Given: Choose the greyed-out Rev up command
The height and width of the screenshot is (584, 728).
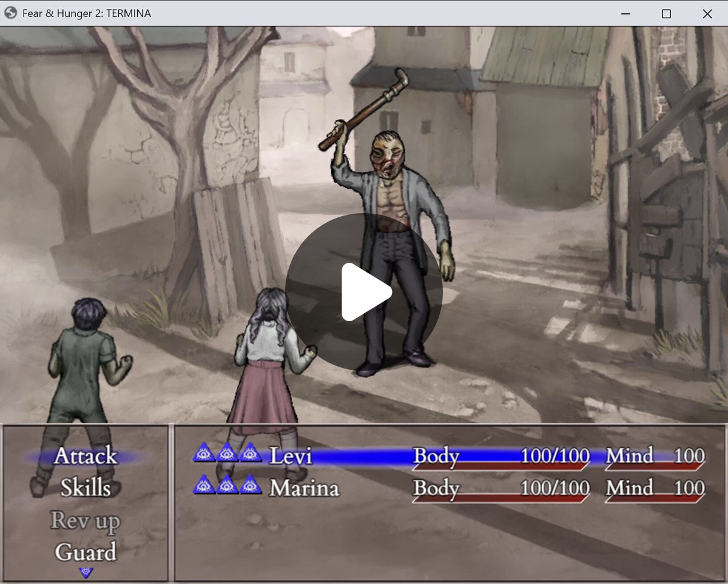Looking at the screenshot, I should [x=86, y=520].
